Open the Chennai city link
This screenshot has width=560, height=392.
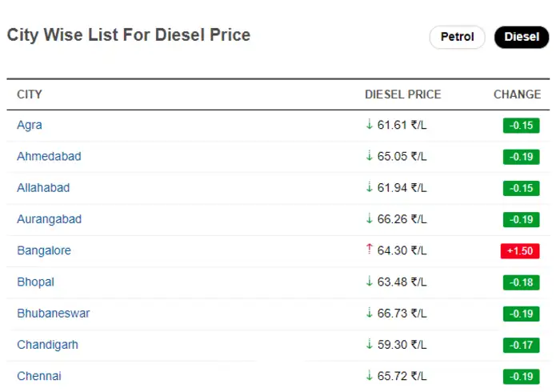tap(39, 376)
